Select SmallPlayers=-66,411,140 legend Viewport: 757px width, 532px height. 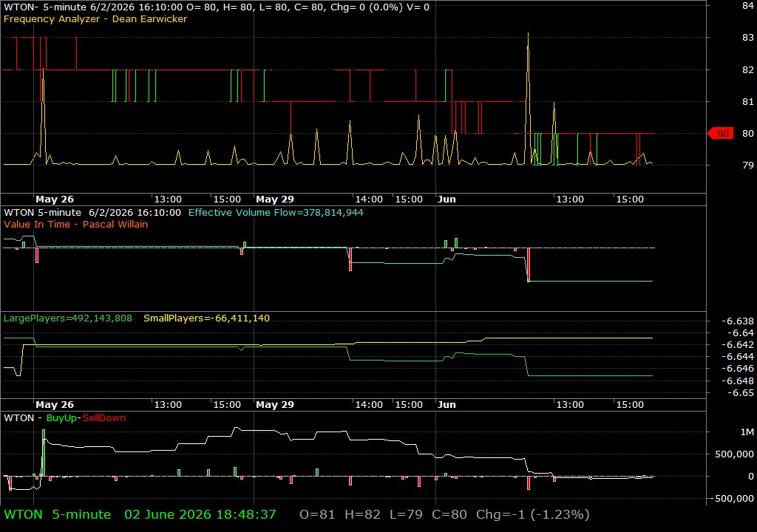(207, 318)
